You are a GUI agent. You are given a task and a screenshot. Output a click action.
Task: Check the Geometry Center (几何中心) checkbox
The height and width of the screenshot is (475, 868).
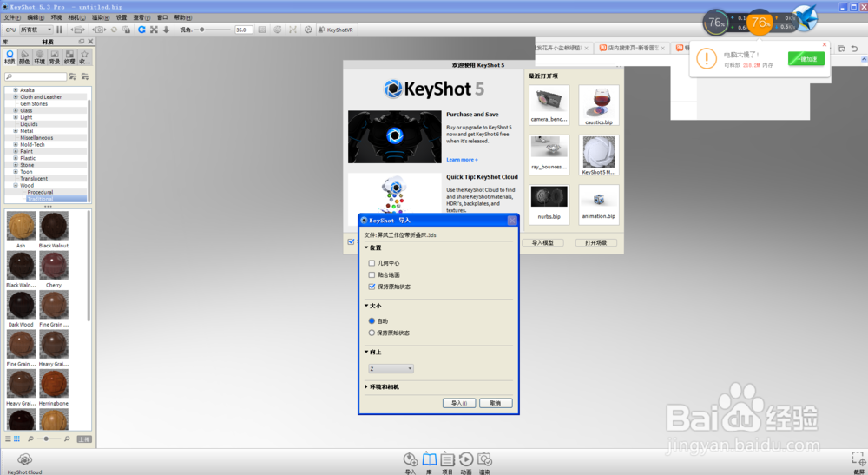pos(372,263)
